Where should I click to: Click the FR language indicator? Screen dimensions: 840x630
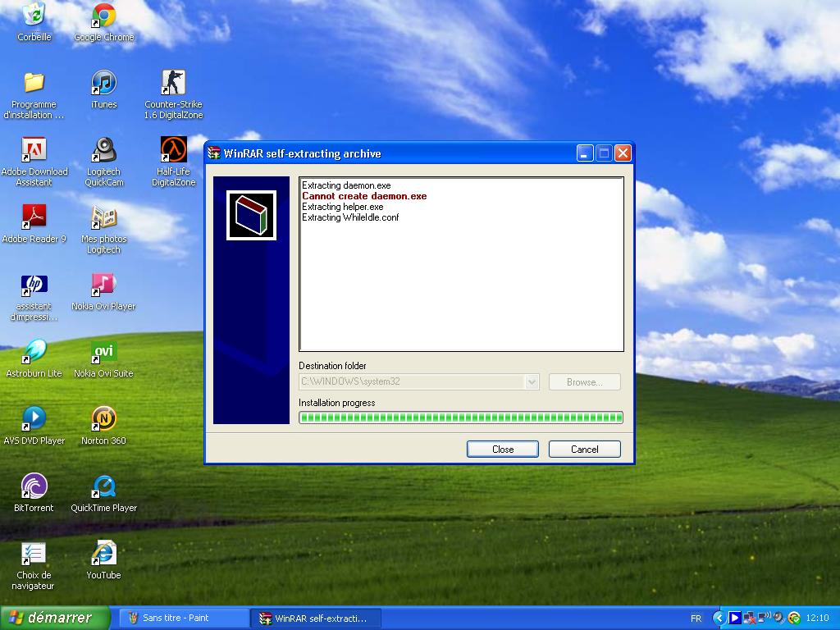(696, 619)
